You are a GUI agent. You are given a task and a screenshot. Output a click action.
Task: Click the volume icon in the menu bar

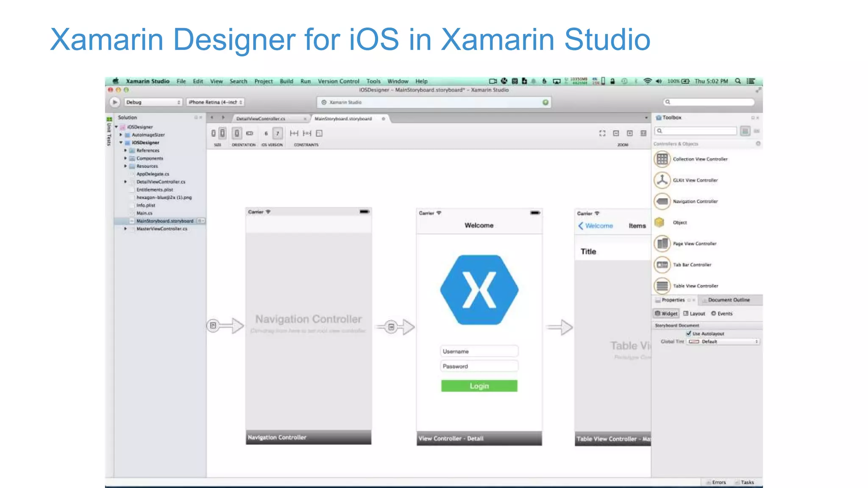coord(659,81)
